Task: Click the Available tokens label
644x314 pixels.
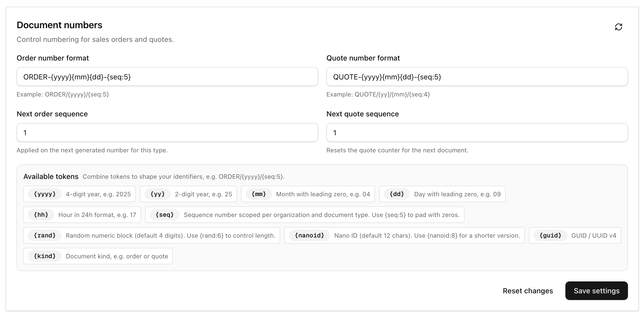Action: point(51,177)
